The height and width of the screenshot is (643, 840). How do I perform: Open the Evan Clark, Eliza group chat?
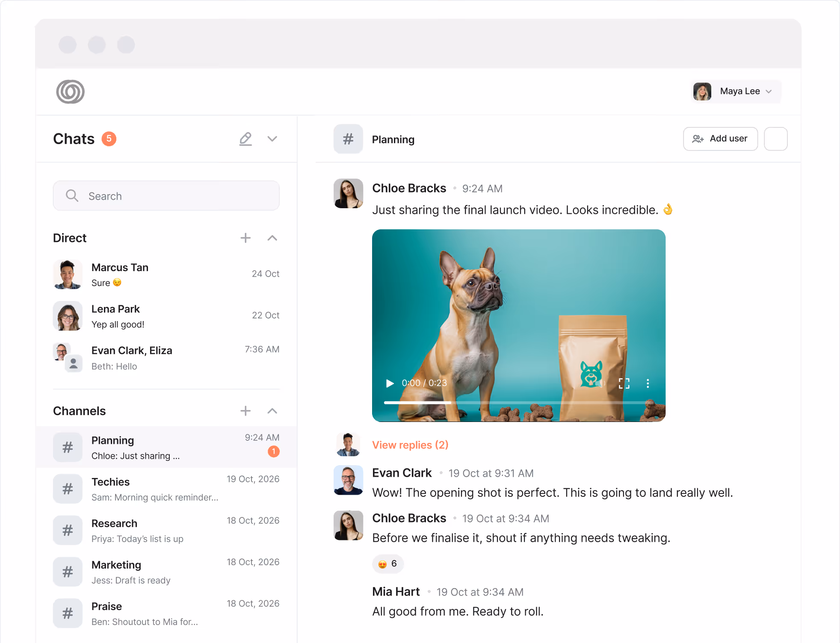tap(166, 358)
